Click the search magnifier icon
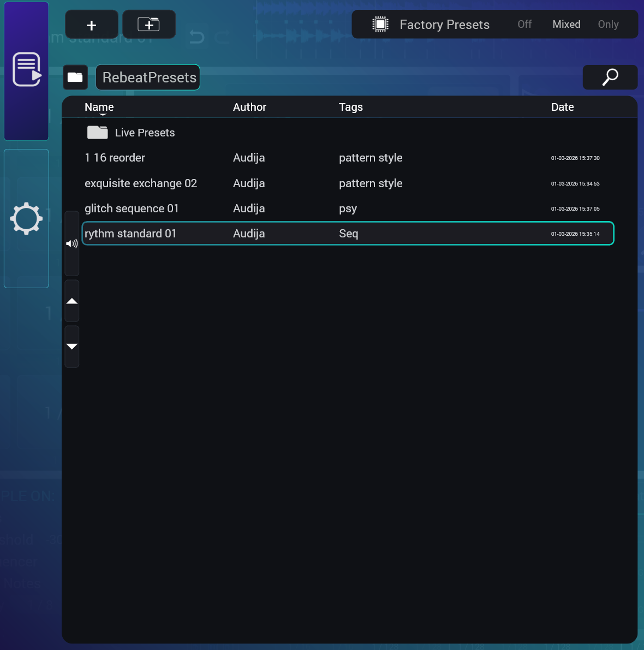 (610, 77)
